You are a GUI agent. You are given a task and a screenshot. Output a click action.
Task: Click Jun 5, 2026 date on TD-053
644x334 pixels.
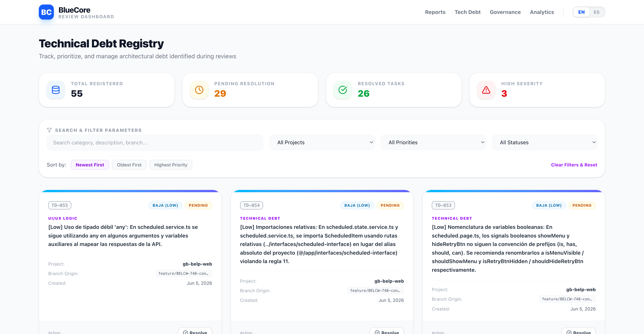click(x=583, y=309)
